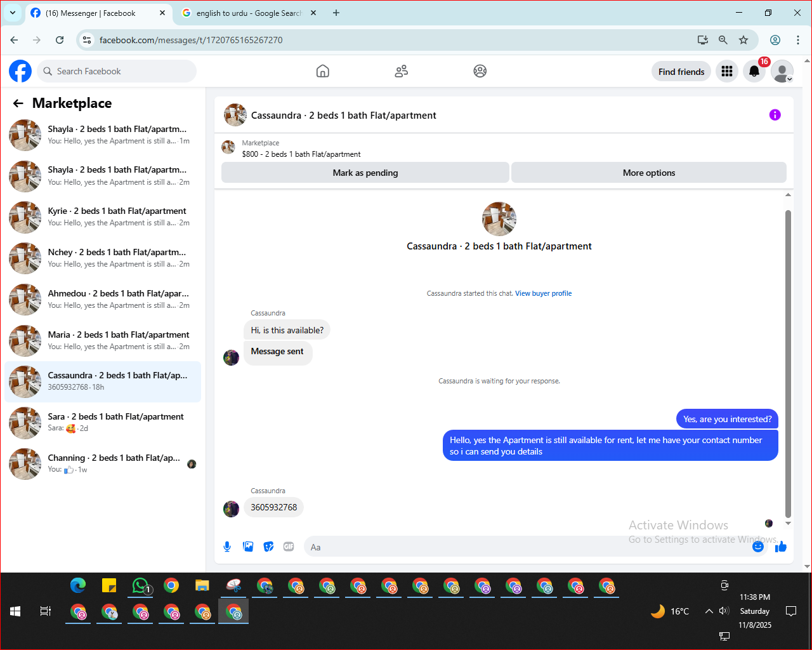Viewport: 812px width, 650px height.
Task: Open the install app icon in address bar
Action: (703, 40)
